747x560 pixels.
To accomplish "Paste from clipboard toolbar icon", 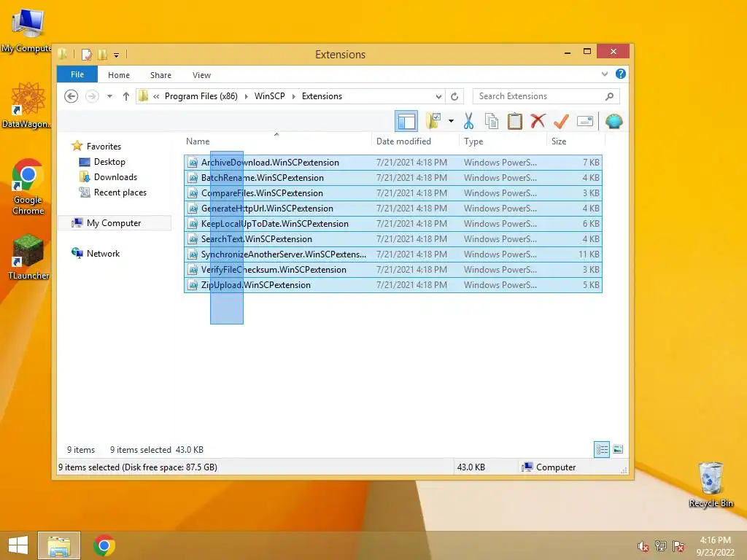I will 514,121.
